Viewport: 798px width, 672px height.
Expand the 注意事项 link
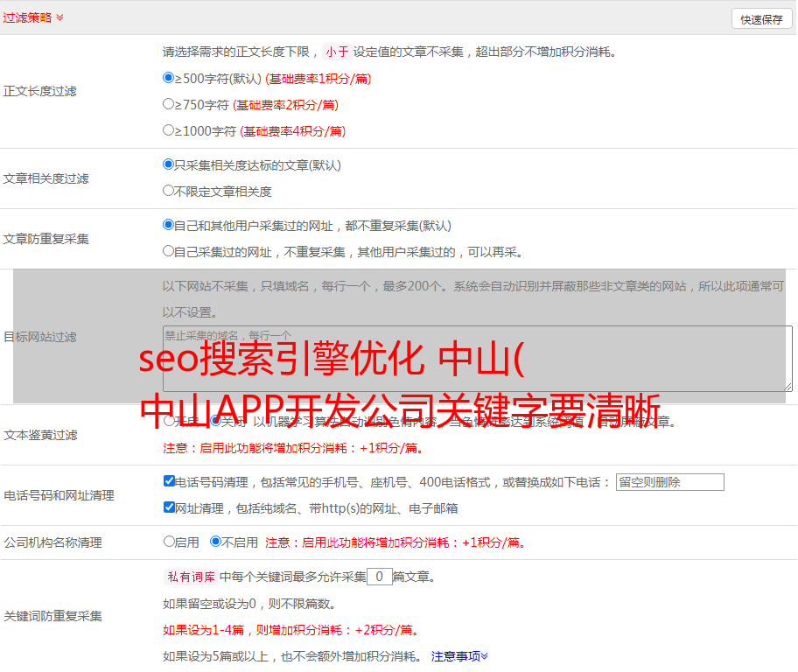459,657
